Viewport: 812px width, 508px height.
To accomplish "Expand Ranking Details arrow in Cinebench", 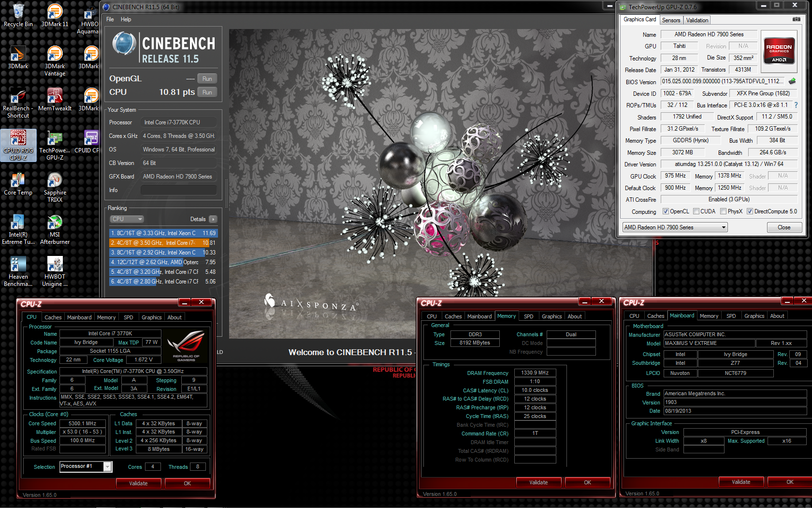I will 213,219.
